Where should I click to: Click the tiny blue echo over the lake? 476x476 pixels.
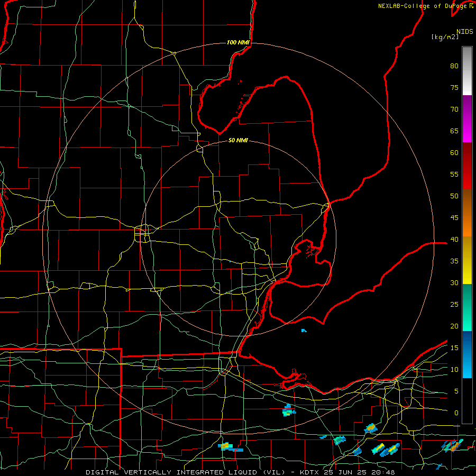pyautogui.click(x=304, y=331)
